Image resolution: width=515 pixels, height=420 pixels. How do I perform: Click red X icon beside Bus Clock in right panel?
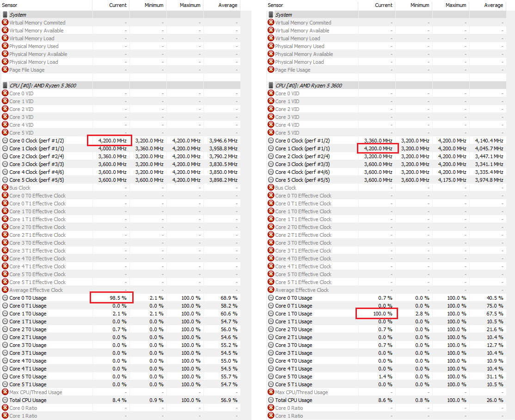(x=271, y=188)
